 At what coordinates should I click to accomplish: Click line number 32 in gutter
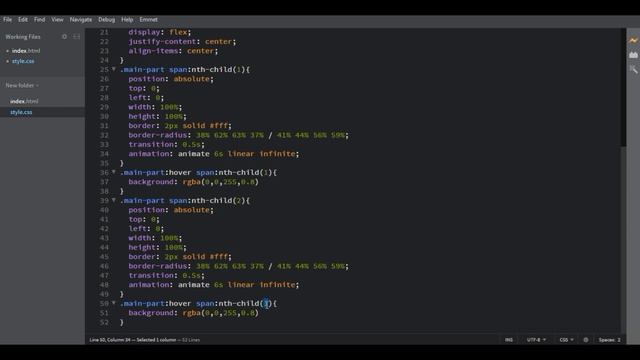(104, 135)
